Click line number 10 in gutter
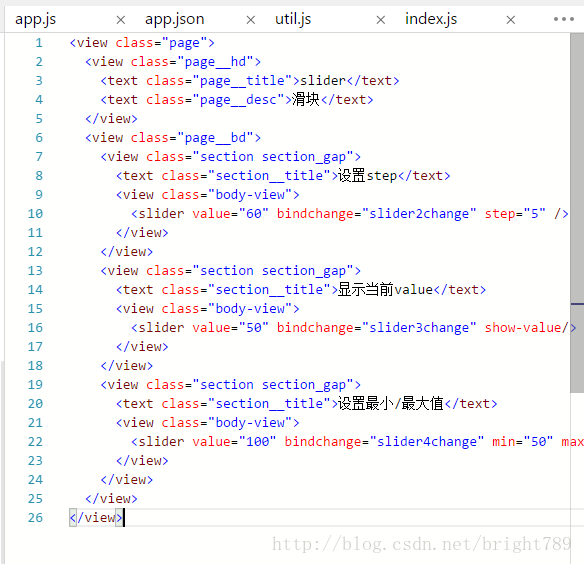The height and width of the screenshot is (564, 584). coord(35,214)
